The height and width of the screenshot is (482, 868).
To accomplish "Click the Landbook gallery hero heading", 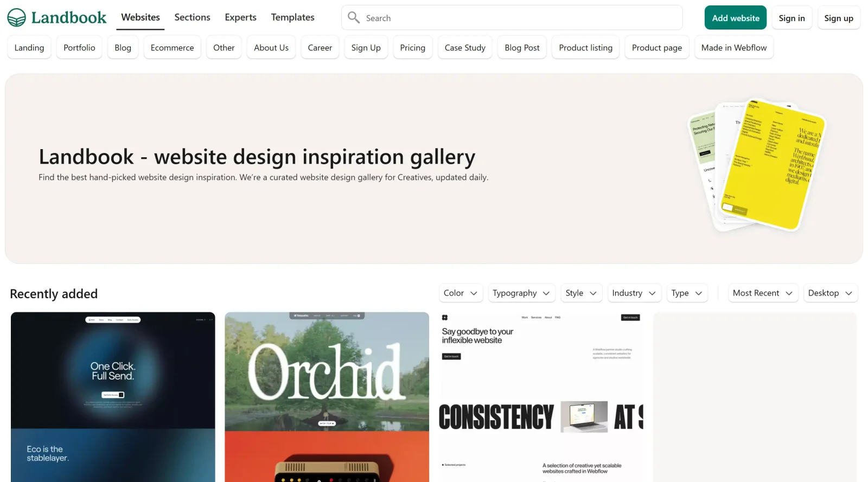I will click(x=257, y=157).
